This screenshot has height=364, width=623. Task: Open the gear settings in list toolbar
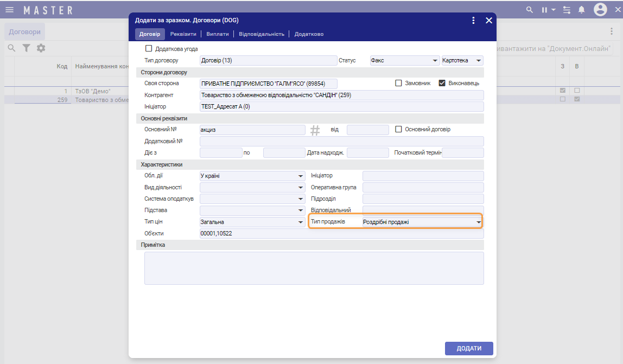click(x=41, y=48)
